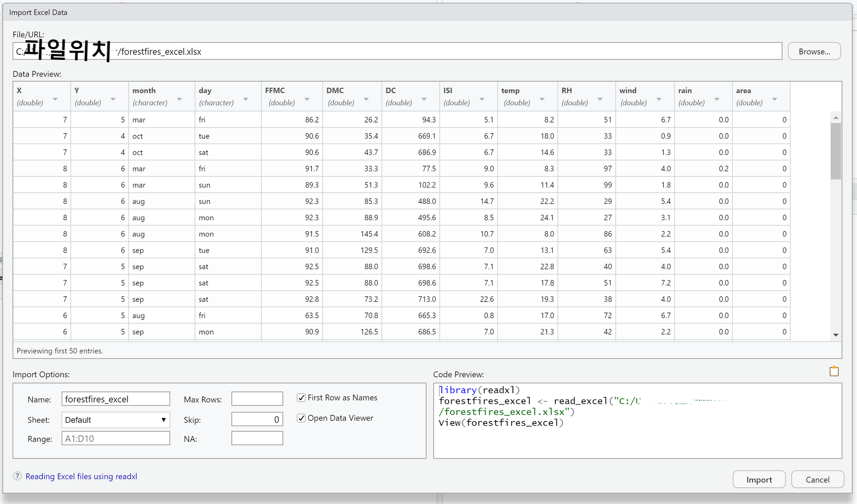Toggle First Row as Names checkbox
Image resolution: width=857 pixels, height=504 pixels.
click(301, 398)
